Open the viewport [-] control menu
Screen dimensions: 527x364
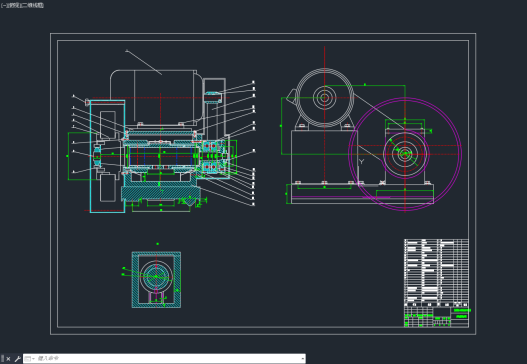3,5
